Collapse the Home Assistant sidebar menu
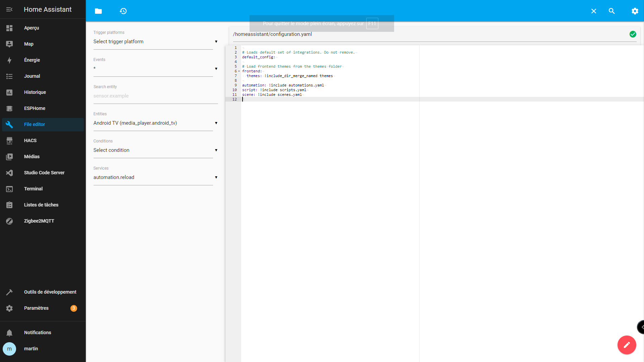Screen dimensions: 644x362 [x=9, y=9]
